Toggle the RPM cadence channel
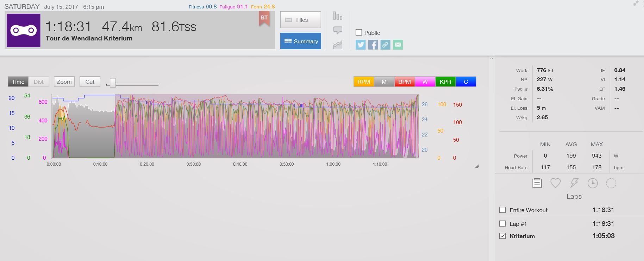Image resolution: width=644 pixels, height=261 pixels. (364, 82)
